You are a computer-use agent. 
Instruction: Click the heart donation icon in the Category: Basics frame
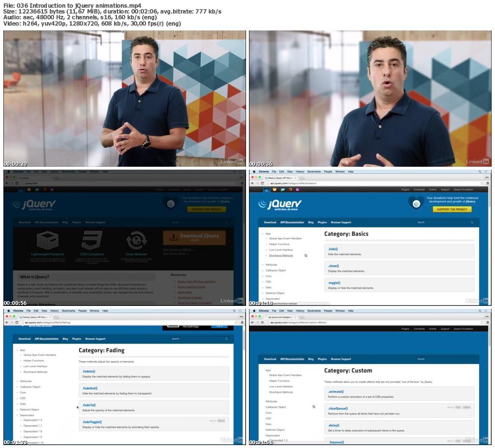416,203
